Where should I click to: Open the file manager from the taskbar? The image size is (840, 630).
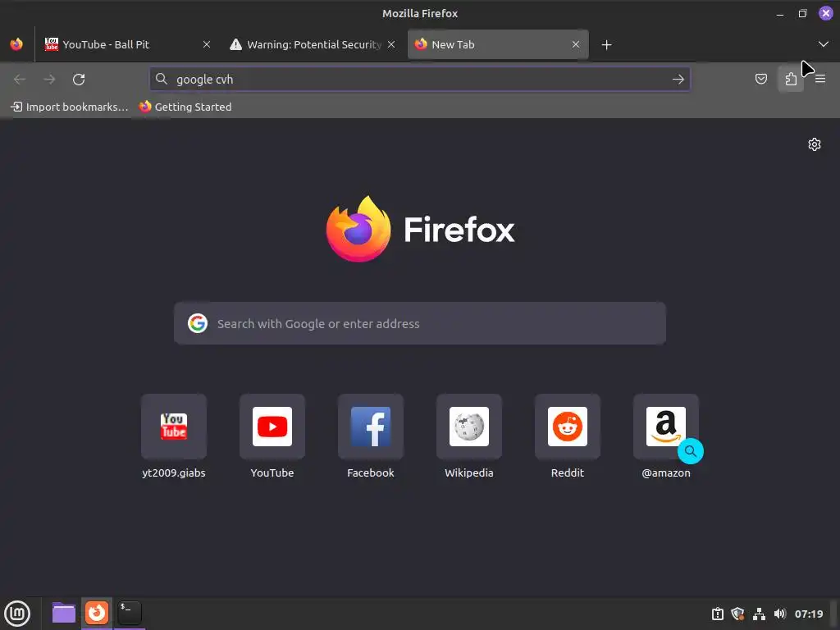coord(64,613)
